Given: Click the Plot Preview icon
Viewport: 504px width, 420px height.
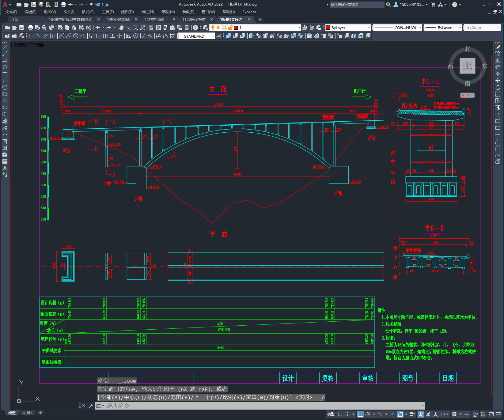Looking at the screenshot, I should (37, 28).
